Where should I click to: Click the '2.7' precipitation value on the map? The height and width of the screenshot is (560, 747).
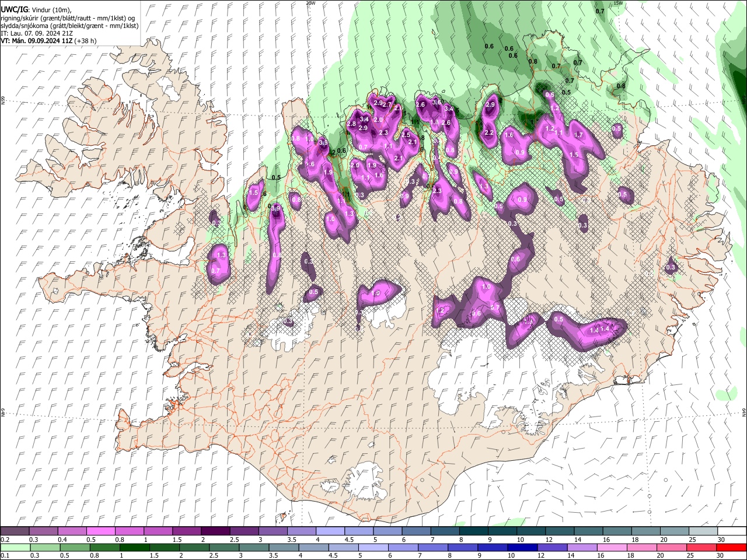387,105
